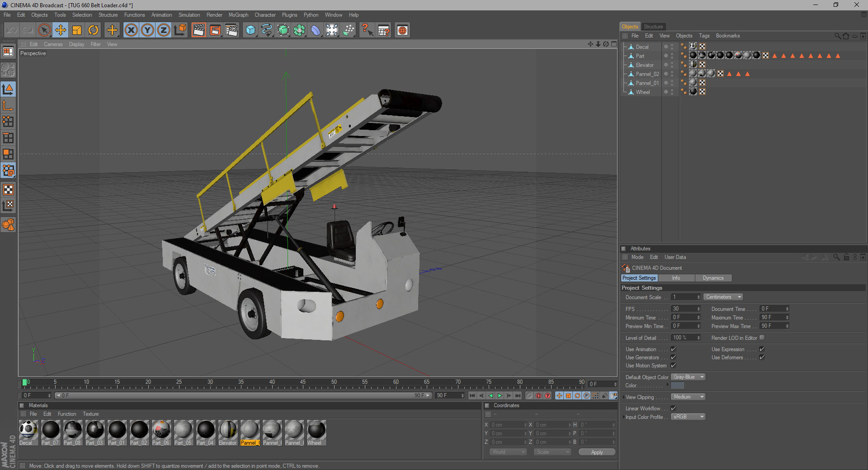868x470 pixels.
Task: Toggle the Use Animation checkbox
Action: tap(673, 349)
